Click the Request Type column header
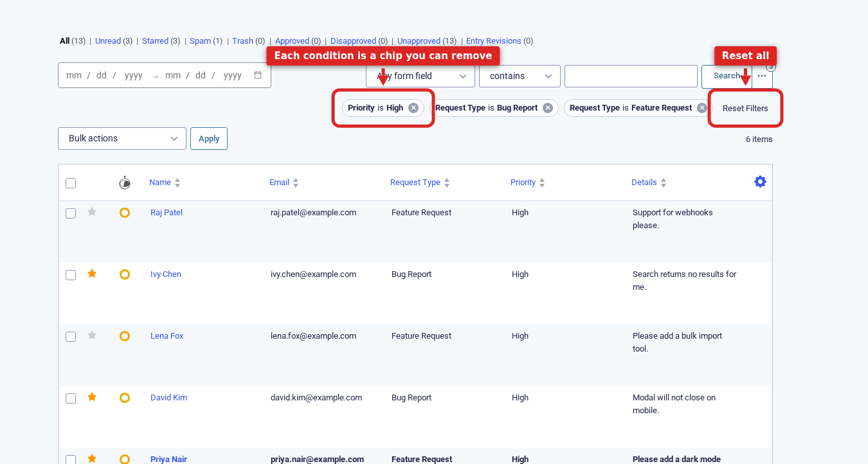This screenshot has width=868, height=464. pos(415,183)
